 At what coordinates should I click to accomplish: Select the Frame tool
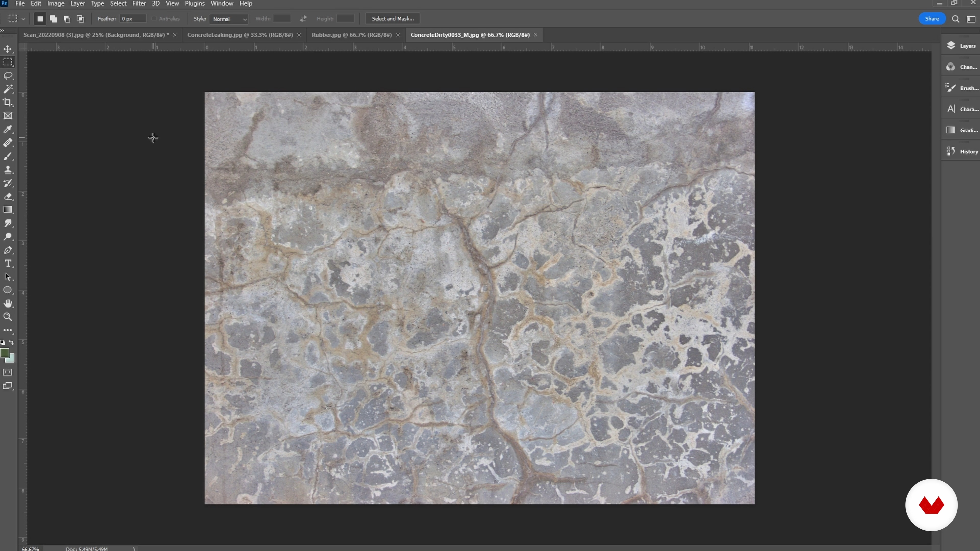pos(8,116)
